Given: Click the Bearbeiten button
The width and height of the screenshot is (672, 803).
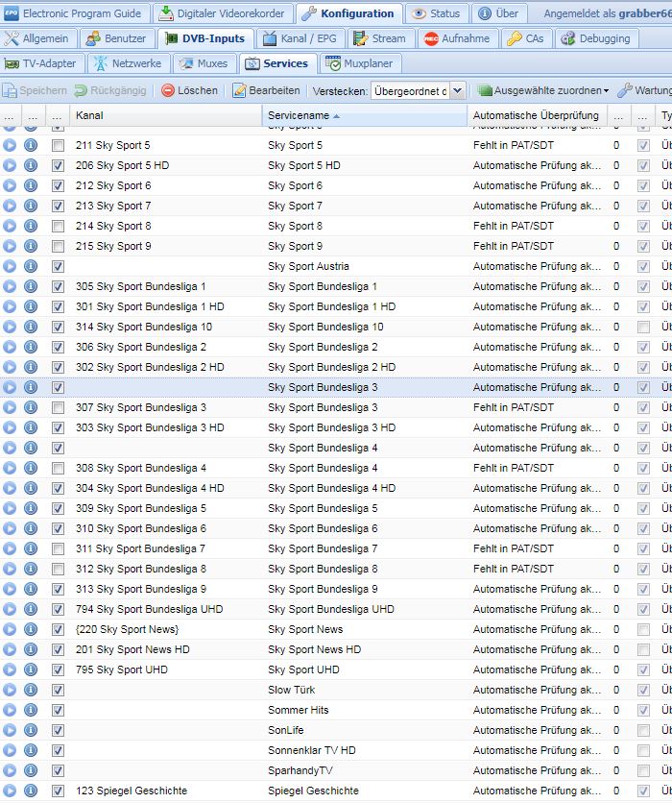Looking at the screenshot, I should [266, 90].
